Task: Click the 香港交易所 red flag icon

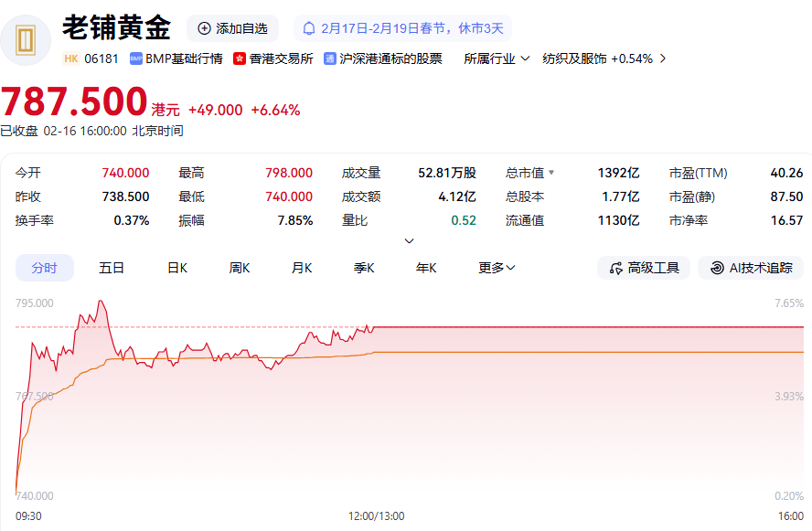Action: [240, 58]
